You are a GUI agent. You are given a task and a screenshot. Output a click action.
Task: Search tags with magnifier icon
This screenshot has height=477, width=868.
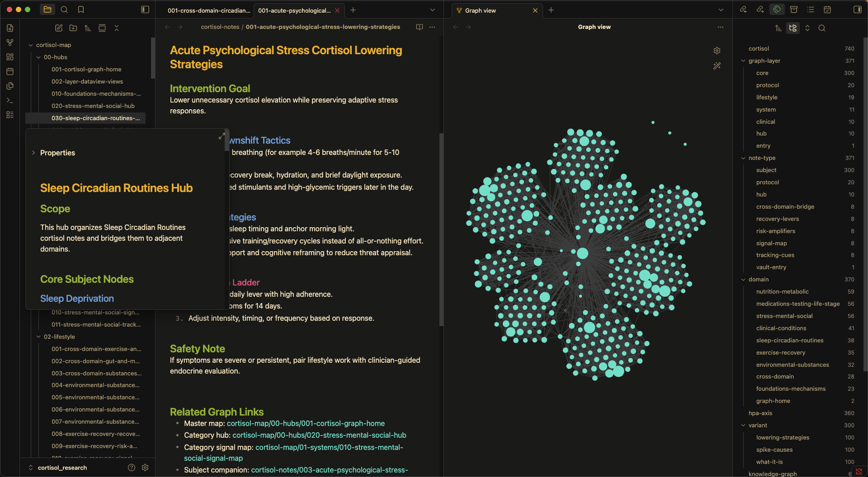[822, 28]
